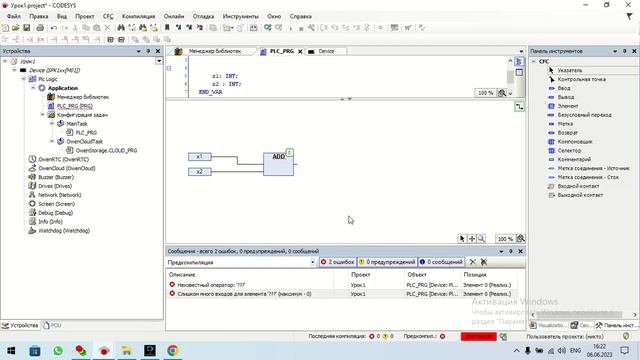The image size is (640, 360).
Task: Open the Компиляция menu
Action: click(138, 16)
